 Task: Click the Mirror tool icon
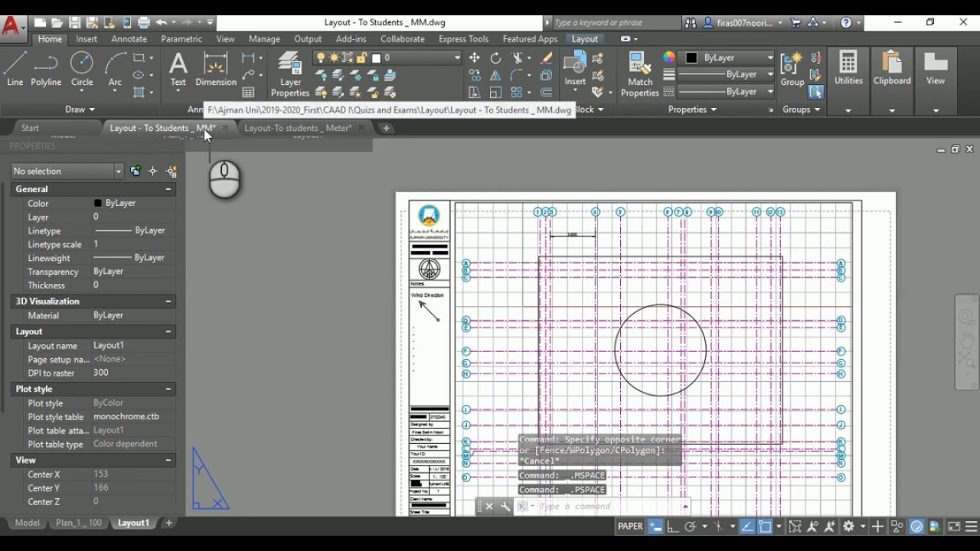495,75
